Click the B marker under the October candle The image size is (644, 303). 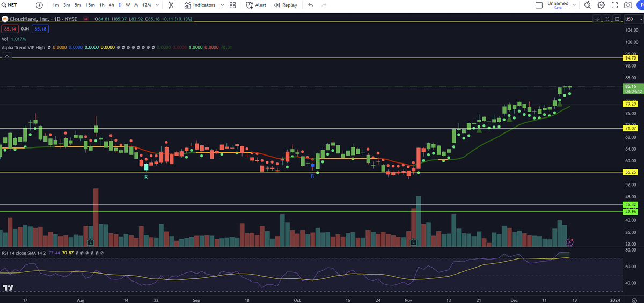(x=312, y=176)
